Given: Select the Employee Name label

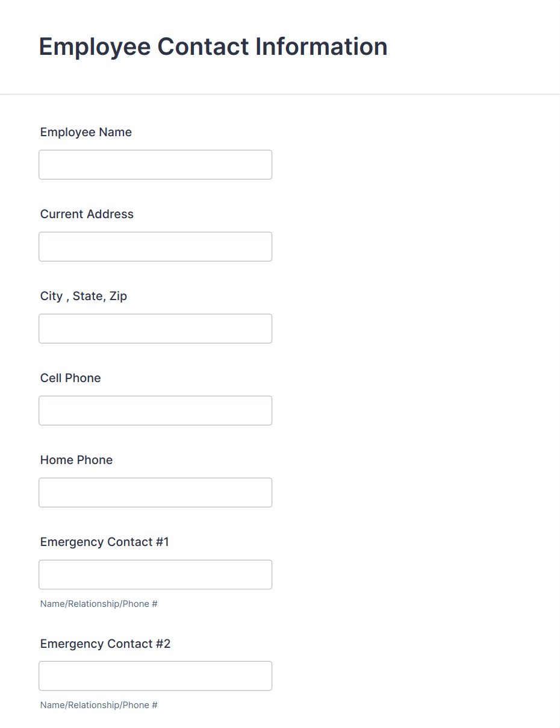Looking at the screenshot, I should tap(86, 132).
